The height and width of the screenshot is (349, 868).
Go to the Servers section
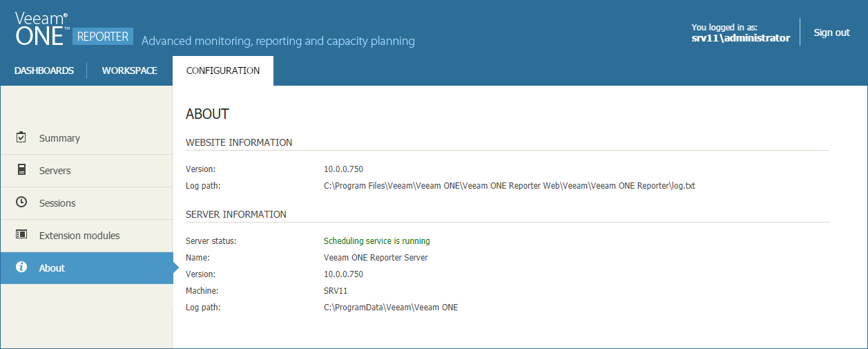55,171
